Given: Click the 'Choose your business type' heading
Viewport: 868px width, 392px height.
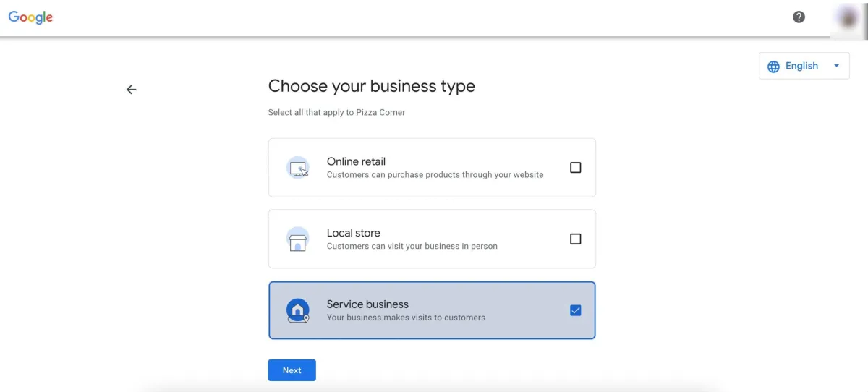Looking at the screenshot, I should (x=372, y=86).
